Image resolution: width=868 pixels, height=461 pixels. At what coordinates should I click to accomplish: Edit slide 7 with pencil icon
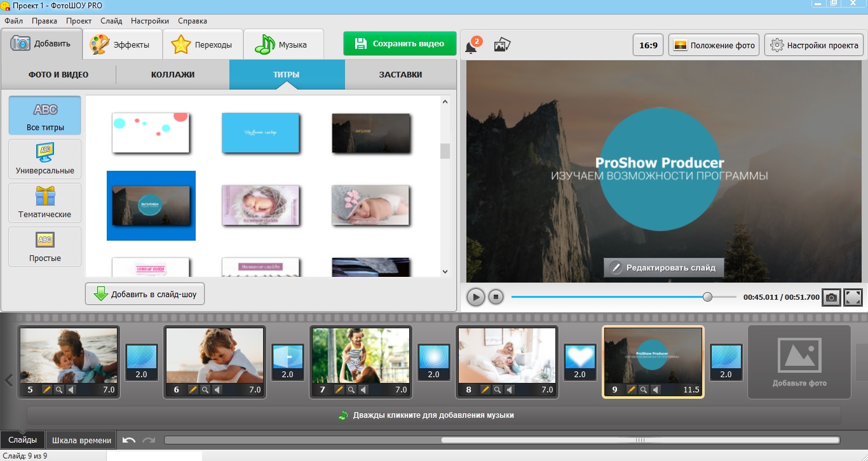click(x=339, y=390)
